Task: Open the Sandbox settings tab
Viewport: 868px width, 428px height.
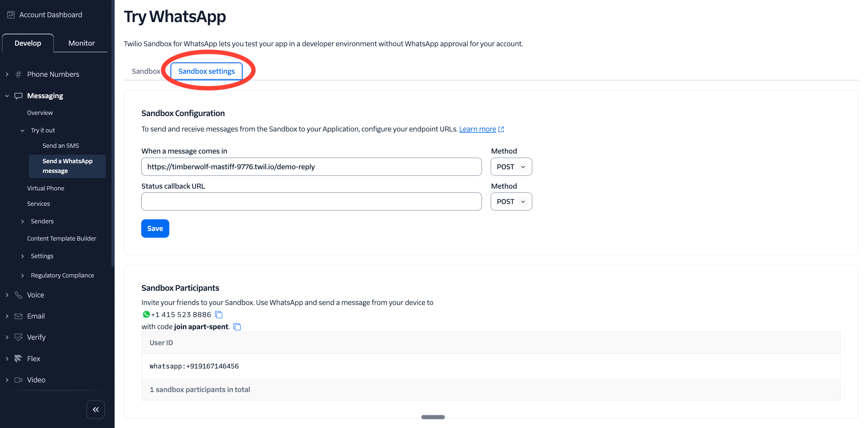Action: [x=206, y=71]
